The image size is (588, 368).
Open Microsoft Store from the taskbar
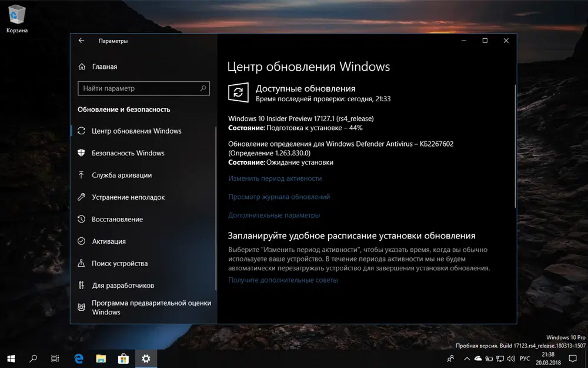click(x=123, y=359)
